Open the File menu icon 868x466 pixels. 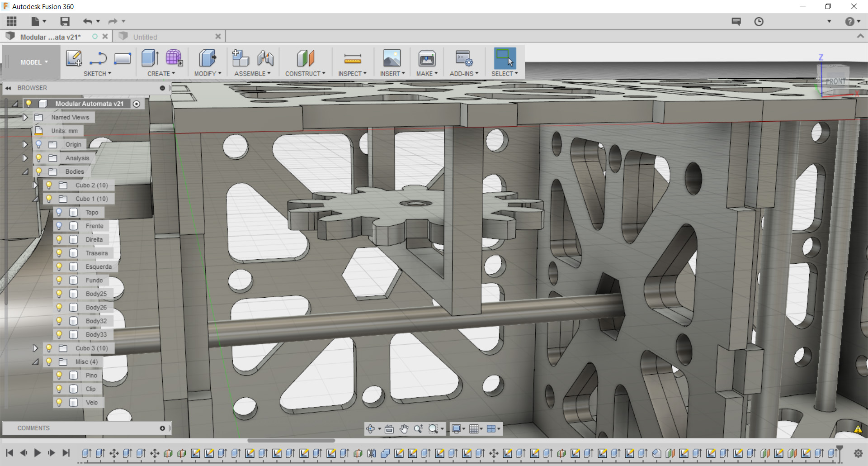tap(38, 21)
